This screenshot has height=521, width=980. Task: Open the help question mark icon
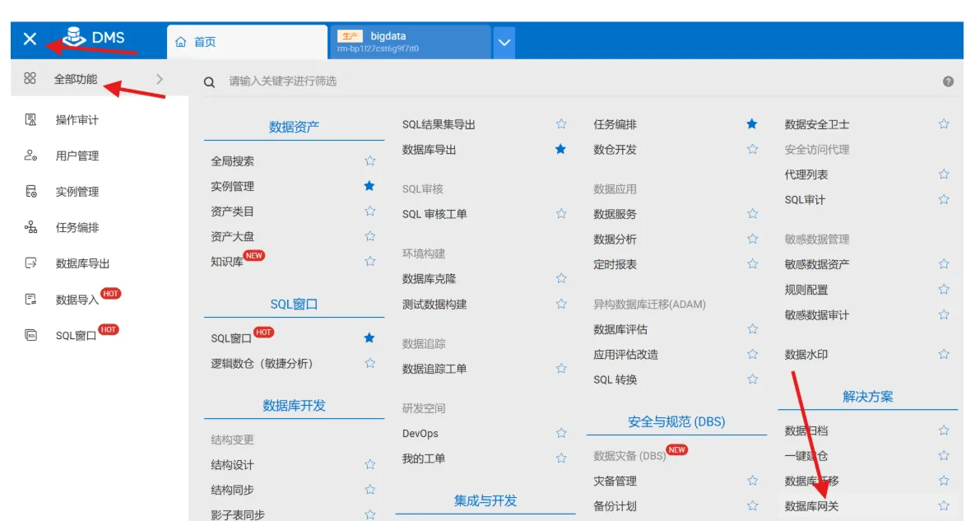point(948,81)
